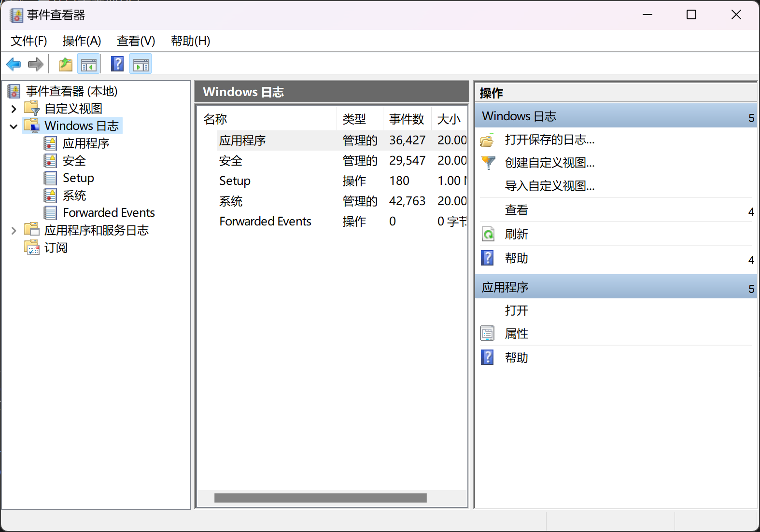The height and width of the screenshot is (532, 760).
Task: Sort by the 名称 column header
Action: 267,119
